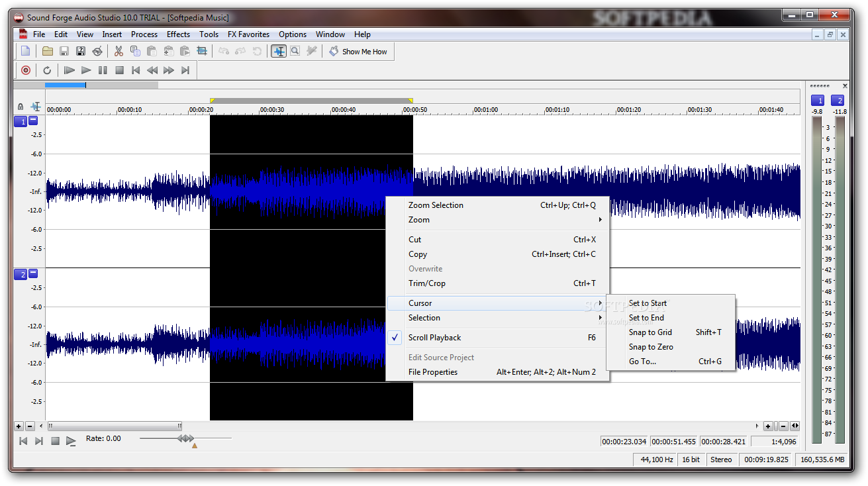The width and height of the screenshot is (868, 486).
Task: Go to start in the top transport bar
Action: coord(136,70)
